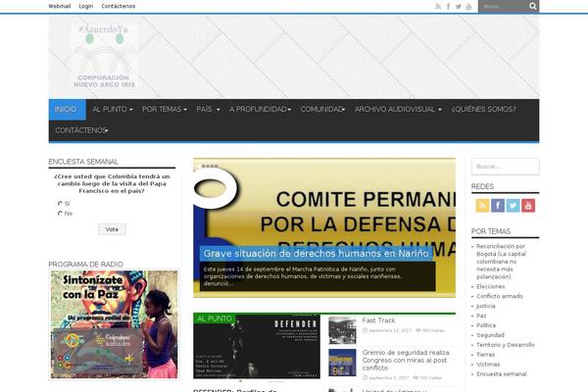
Task: Select the Sí poll option
Action: point(60,203)
